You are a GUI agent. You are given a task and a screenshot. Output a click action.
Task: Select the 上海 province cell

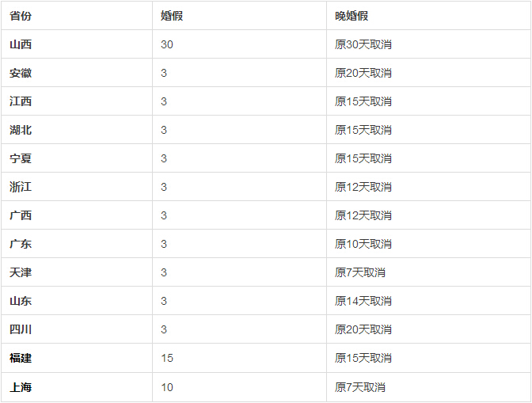click(x=21, y=387)
